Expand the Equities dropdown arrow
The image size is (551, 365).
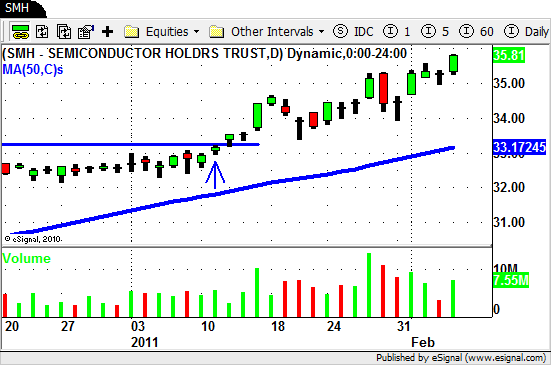point(196,32)
